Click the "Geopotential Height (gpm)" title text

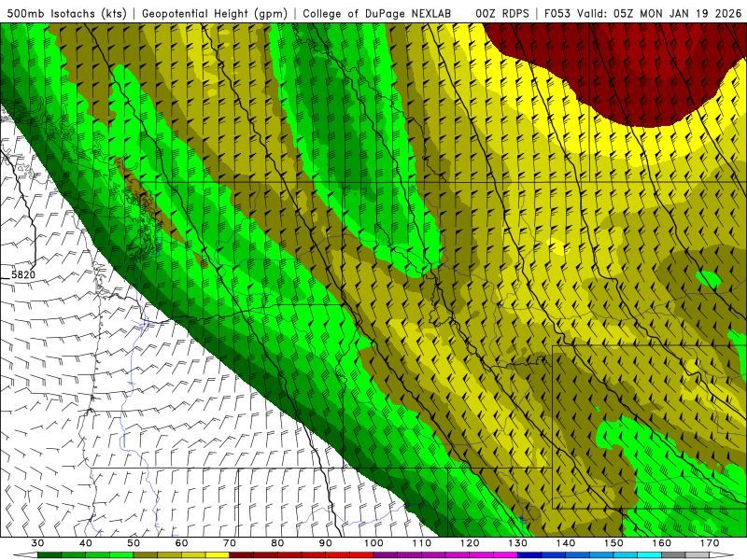coord(215,13)
